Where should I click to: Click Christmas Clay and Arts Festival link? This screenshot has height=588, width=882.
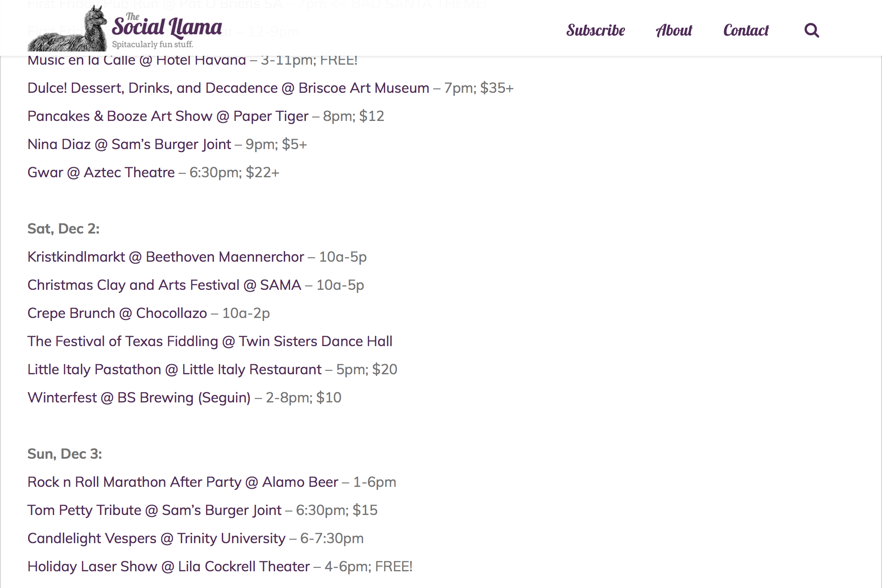click(164, 285)
